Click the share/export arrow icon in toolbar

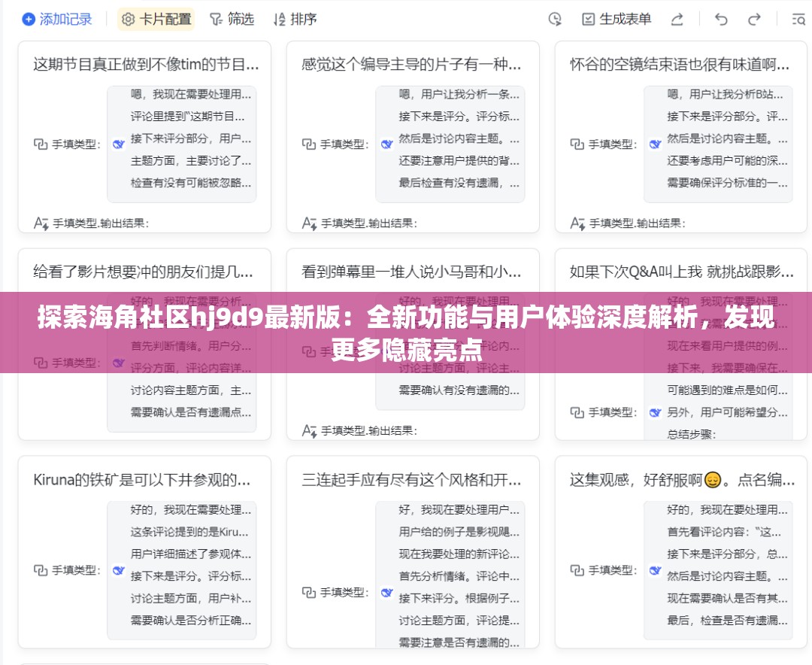pos(676,20)
